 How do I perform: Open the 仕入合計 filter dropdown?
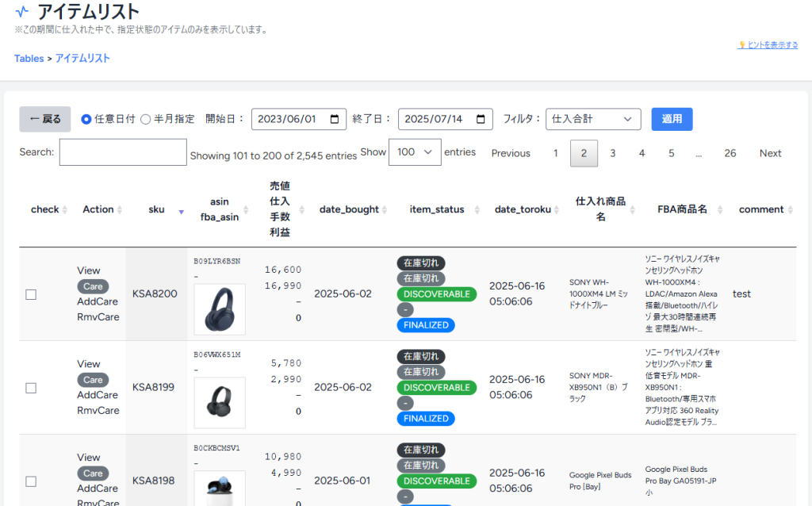[x=593, y=119]
